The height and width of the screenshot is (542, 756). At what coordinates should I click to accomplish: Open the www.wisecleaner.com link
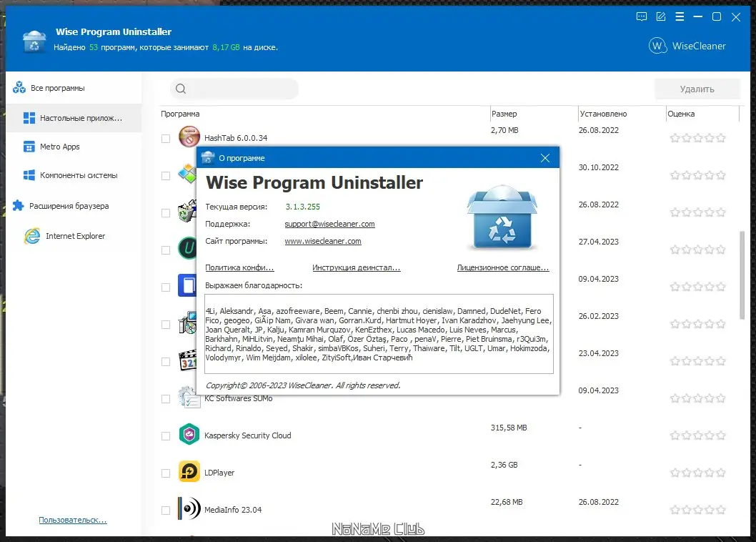pos(322,241)
